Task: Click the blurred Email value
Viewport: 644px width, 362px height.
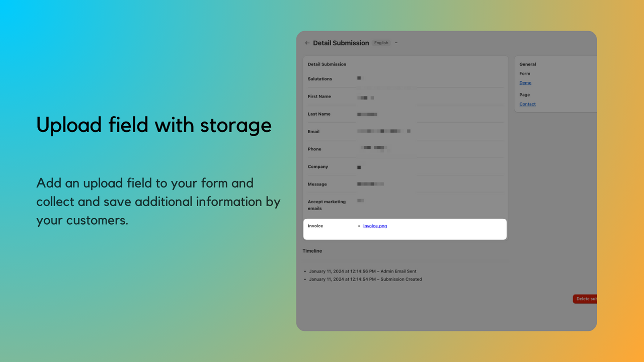Action: tap(384, 131)
